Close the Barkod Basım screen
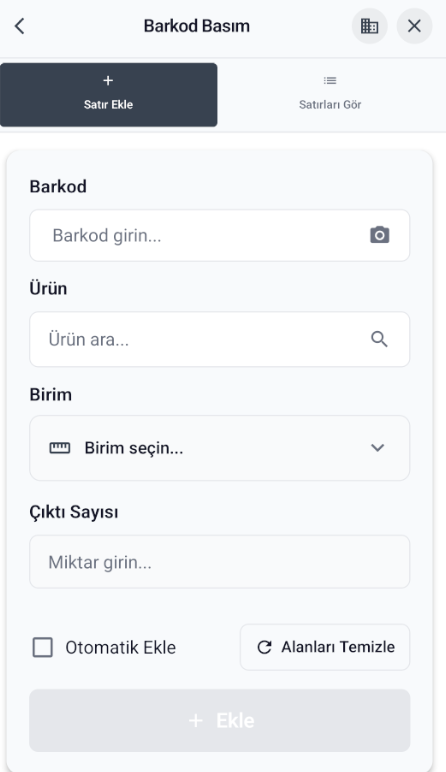This screenshot has width=446, height=772. [x=414, y=26]
